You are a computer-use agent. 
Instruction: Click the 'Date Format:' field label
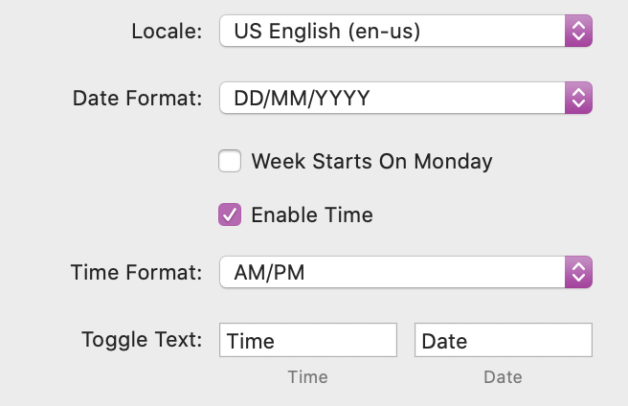tap(138, 98)
